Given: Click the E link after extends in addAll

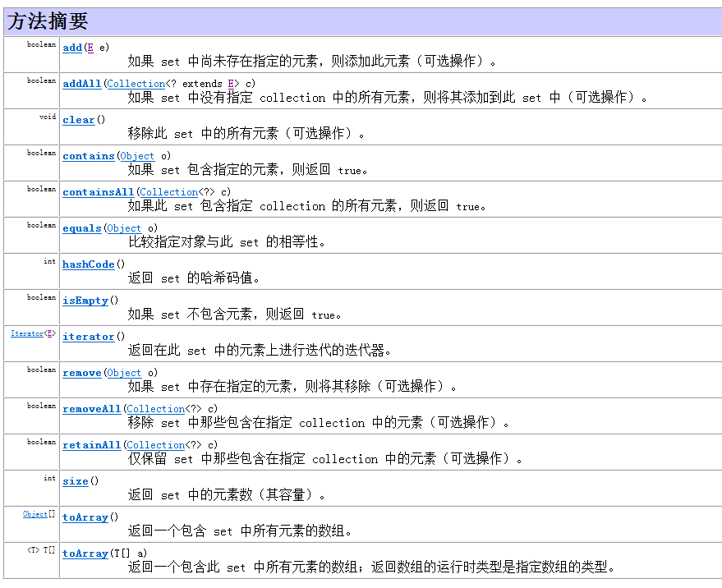Looking at the screenshot, I should [x=231, y=84].
